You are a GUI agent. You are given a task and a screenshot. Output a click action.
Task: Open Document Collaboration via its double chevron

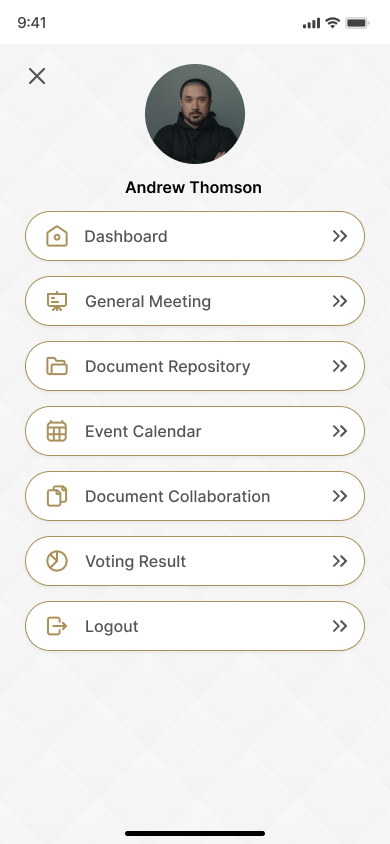(x=340, y=496)
